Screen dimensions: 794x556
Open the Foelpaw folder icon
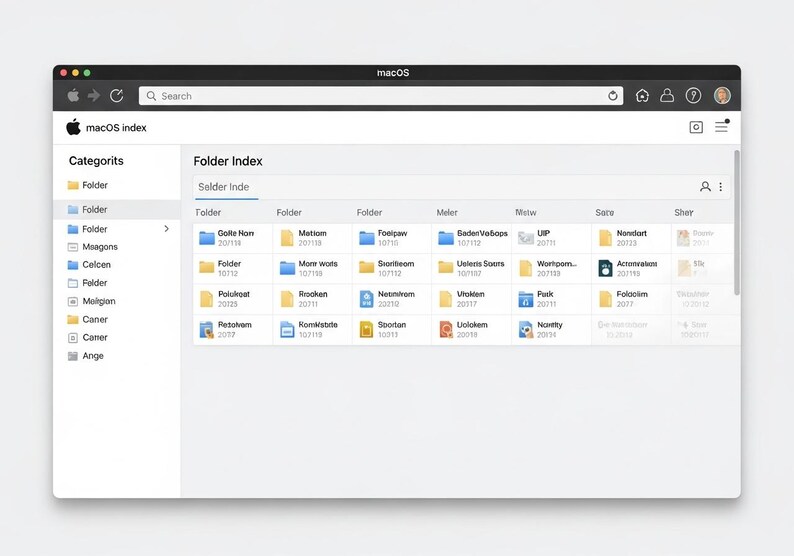click(367, 238)
